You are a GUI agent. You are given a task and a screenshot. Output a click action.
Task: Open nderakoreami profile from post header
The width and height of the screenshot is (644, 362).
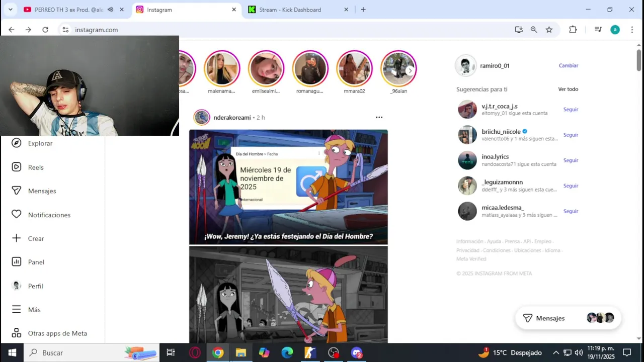click(x=232, y=118)
